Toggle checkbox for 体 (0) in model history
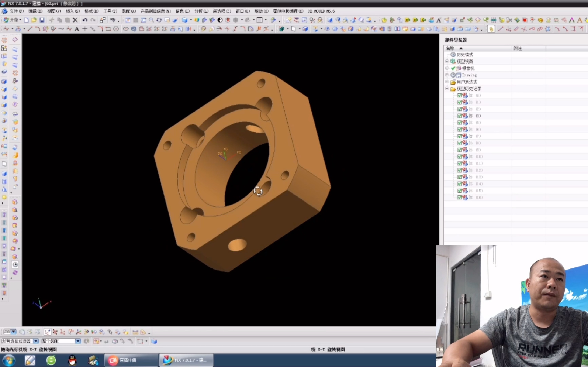 (459, 95)
